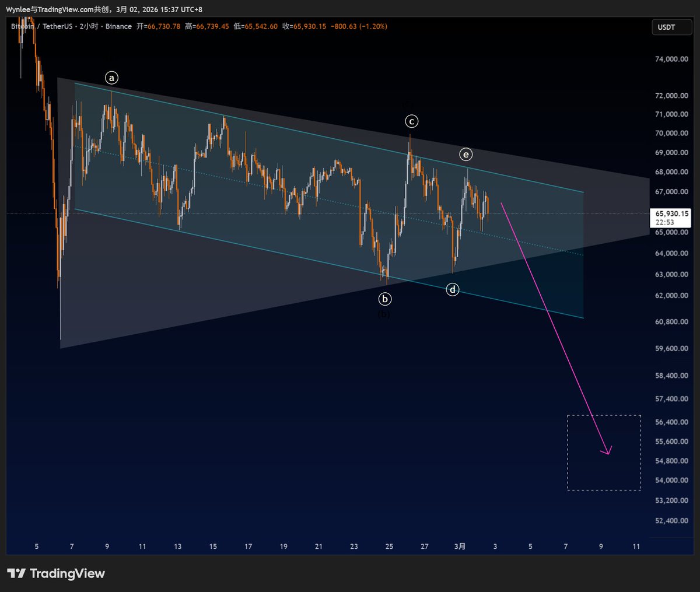Screen dimensions: 700x592
Task: Click the 60,800.00 price axis label
Action: (671, 322)
